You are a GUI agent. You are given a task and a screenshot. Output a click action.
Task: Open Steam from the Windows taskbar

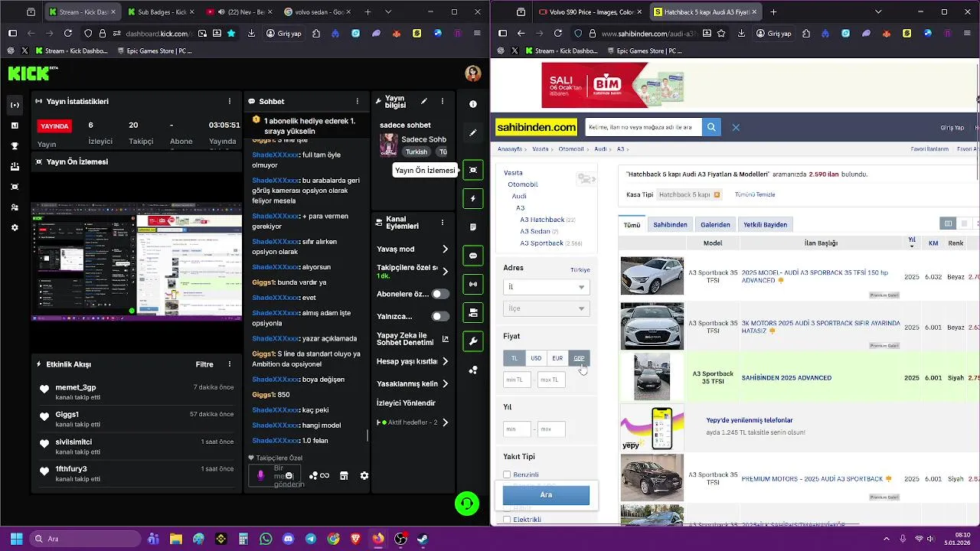click(x=423, y=539)
